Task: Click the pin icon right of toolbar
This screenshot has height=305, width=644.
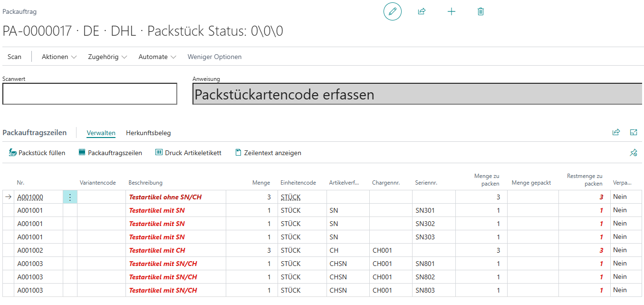Action: (633, 153)
